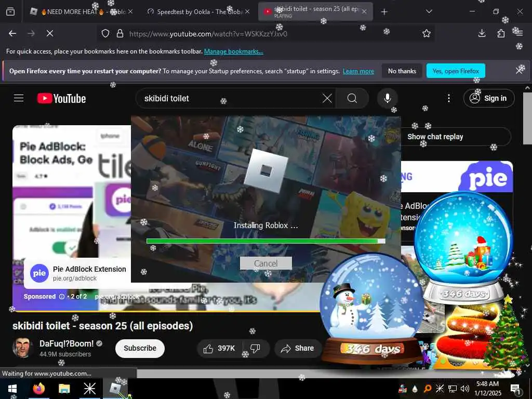Click the taskbar clock showing 5:48 AM
Screen dimensions: 532x399
pyautogui.click(x=487, y=389)
